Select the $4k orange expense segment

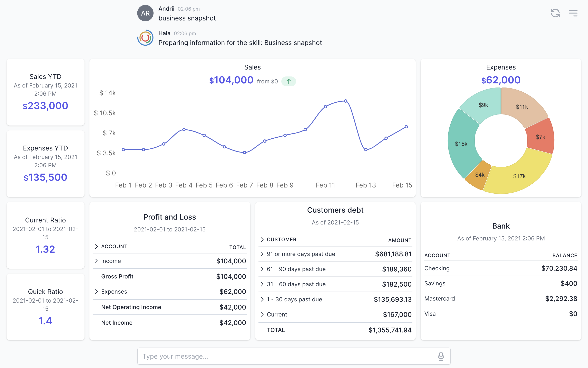coord(480,175)
